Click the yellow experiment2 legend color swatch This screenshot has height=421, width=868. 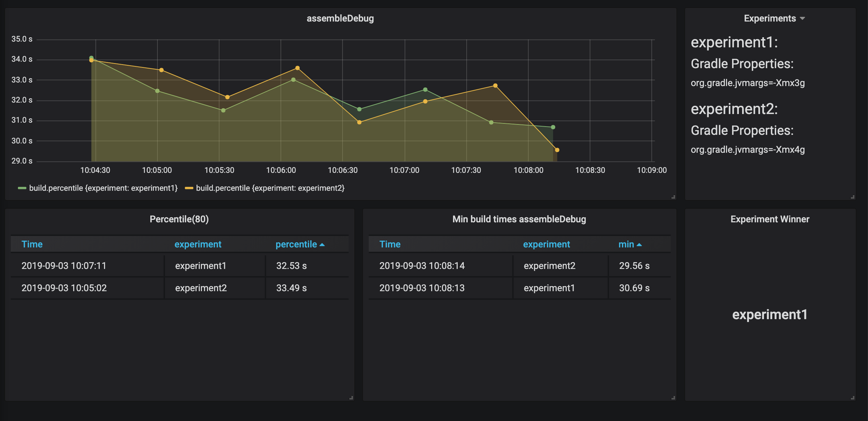189,188
